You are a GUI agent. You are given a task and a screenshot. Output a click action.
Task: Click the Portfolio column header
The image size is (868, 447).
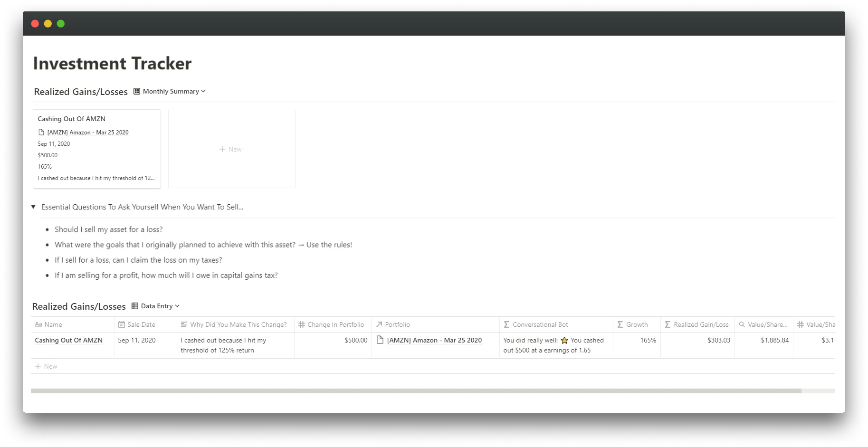point(436,324)
